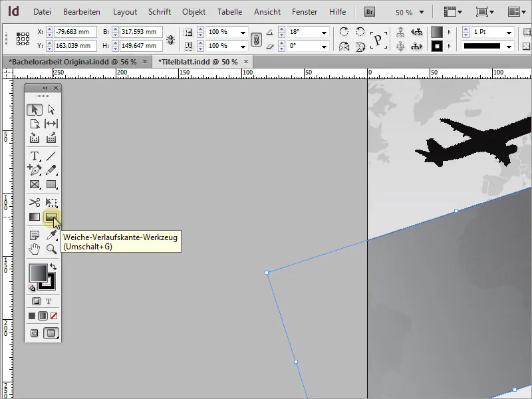Select the Gradient Feather tool
This screenshot has width=532, height=399.
[51, 217]
